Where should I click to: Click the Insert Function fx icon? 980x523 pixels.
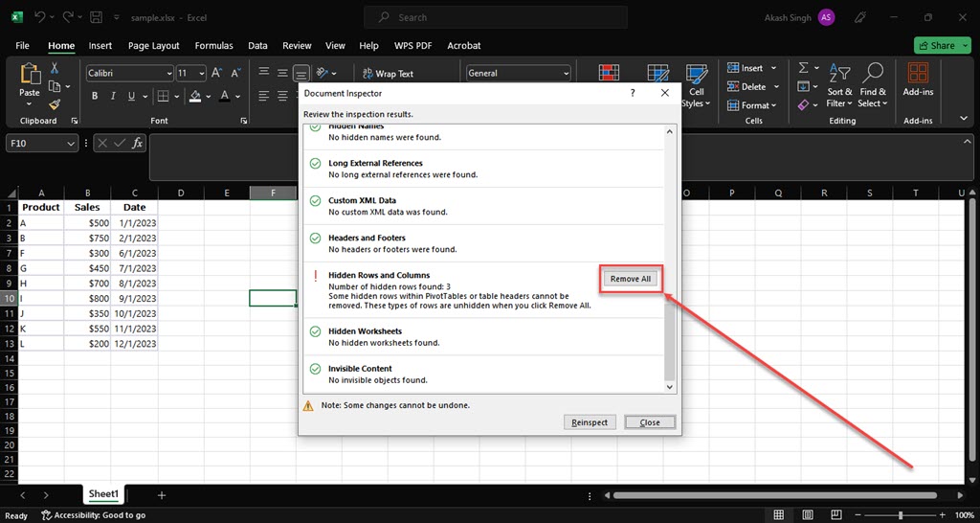(x=138, y=144)
